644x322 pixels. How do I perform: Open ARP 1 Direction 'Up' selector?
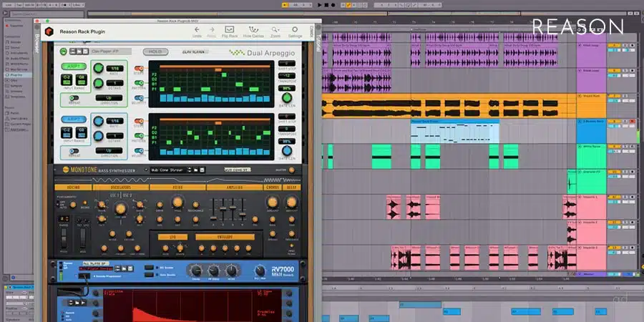(x=109, y=98)
